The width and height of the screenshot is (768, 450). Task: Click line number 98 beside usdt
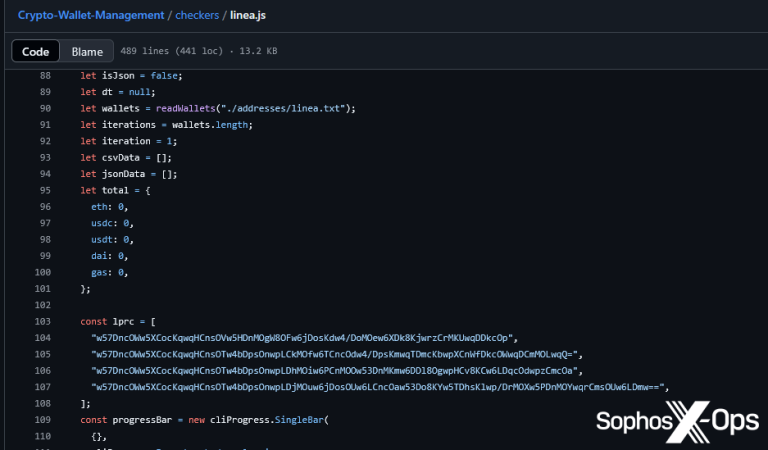[44, 239]
